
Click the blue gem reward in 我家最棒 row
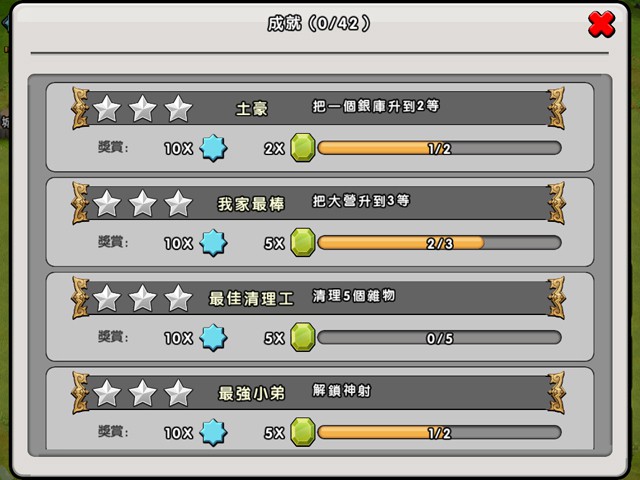coord(213,242)
